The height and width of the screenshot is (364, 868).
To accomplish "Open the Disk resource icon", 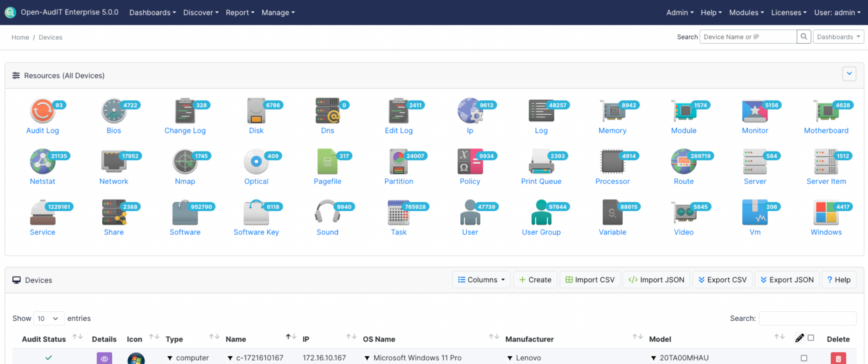I will coord(256,110).
